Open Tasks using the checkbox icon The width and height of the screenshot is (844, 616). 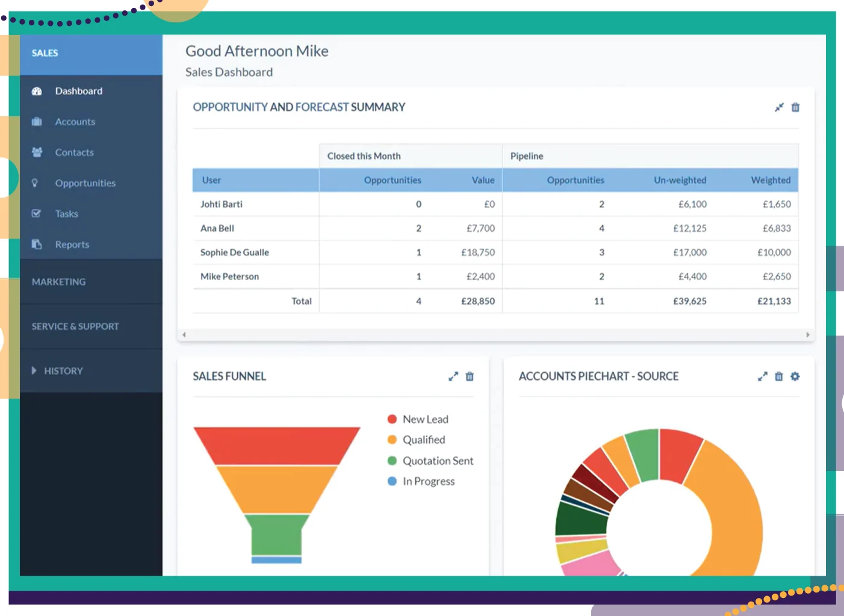tap(37, 213)
